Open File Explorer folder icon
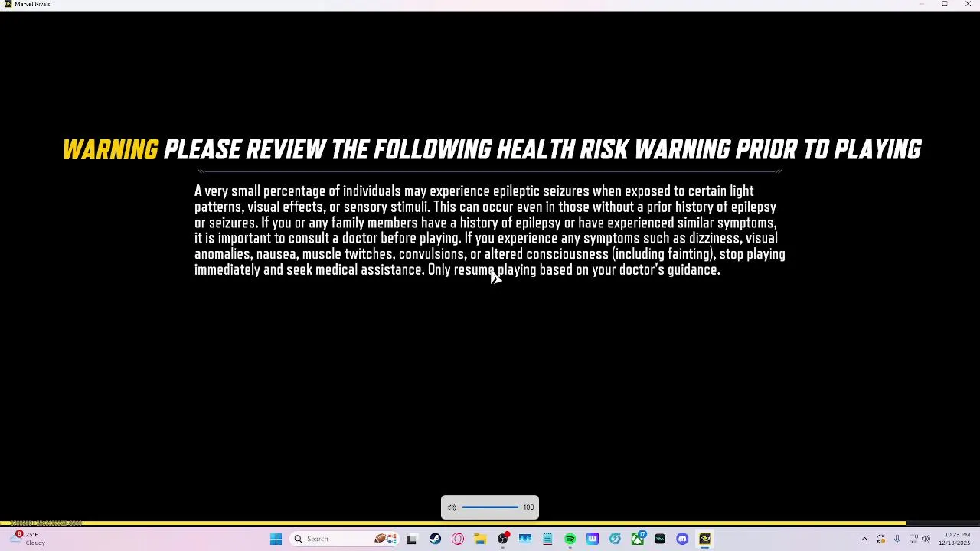980x551 pixels. point(480,539)
